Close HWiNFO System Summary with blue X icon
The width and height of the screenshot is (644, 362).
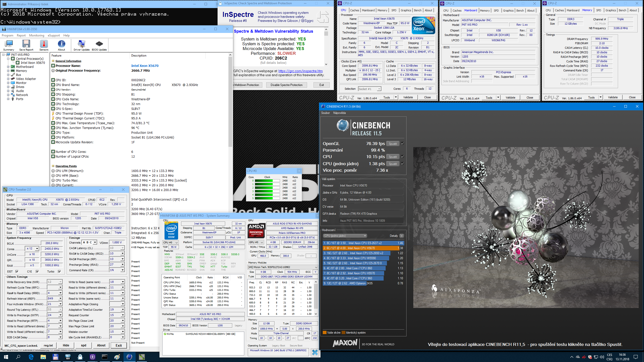315,352
